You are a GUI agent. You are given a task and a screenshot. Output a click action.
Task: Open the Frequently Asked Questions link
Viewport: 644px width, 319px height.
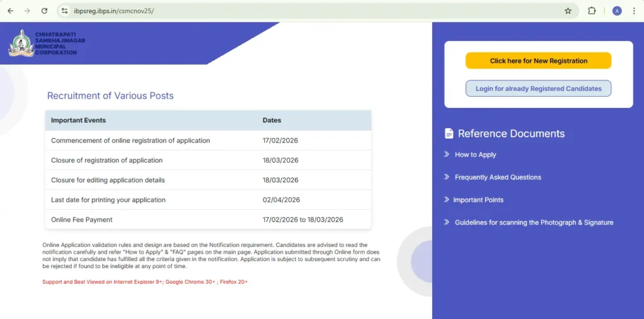[x=497, y=177]
